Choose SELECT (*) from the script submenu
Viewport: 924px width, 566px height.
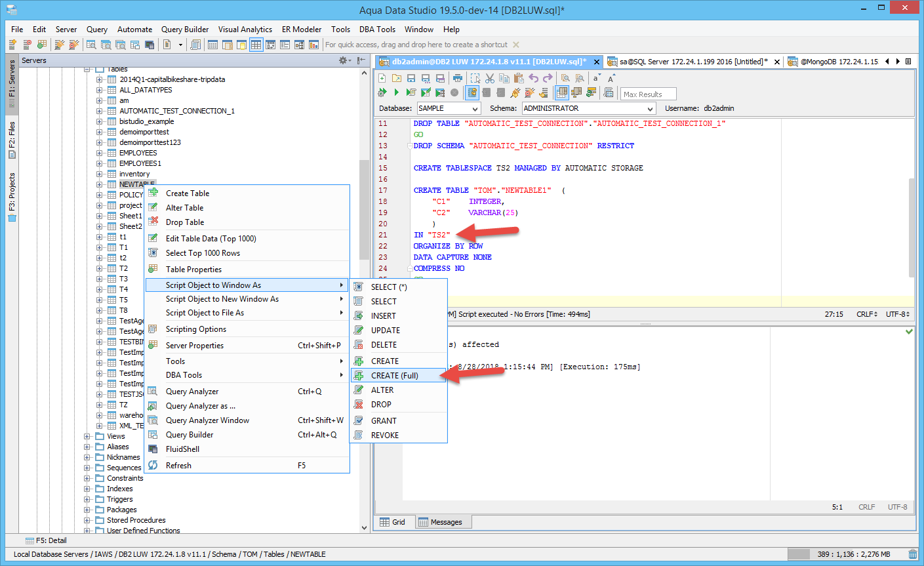[x=399, y=287]
